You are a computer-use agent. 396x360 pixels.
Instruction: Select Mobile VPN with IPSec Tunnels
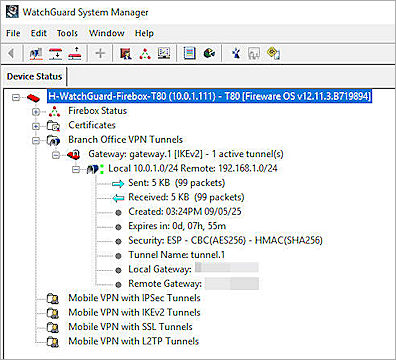pos(134,298)
